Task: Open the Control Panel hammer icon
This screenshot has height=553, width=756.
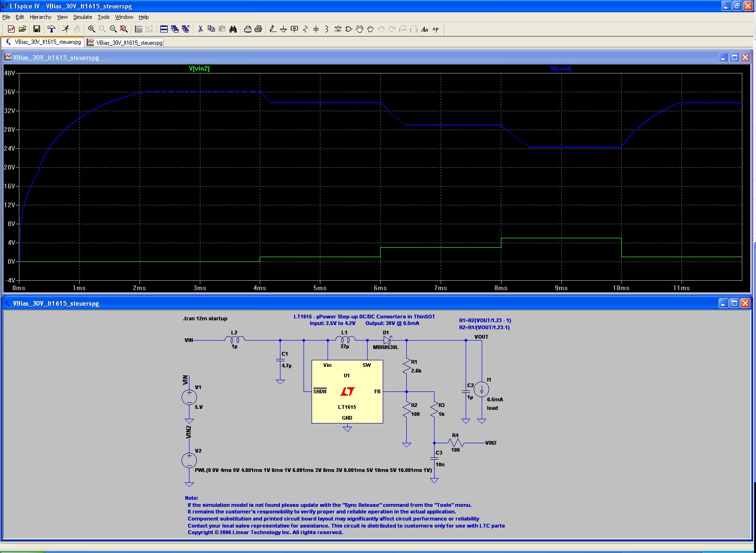Action: point(51,29)
